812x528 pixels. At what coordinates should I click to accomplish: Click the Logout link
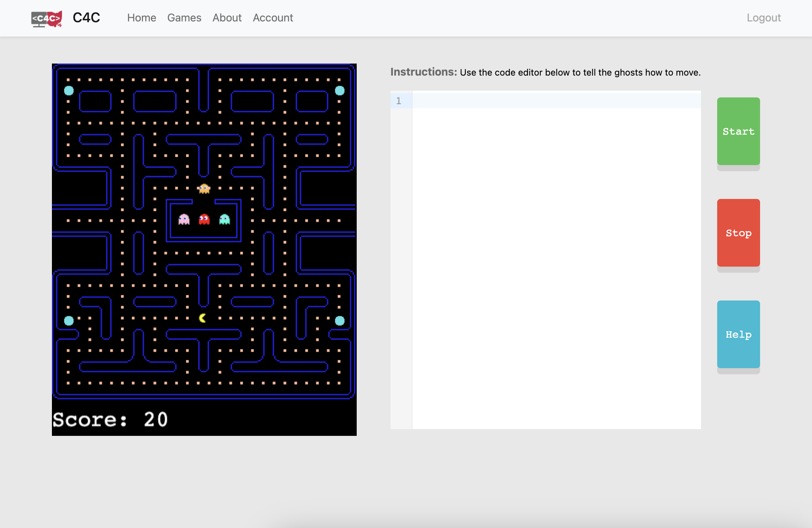point(763,18)
